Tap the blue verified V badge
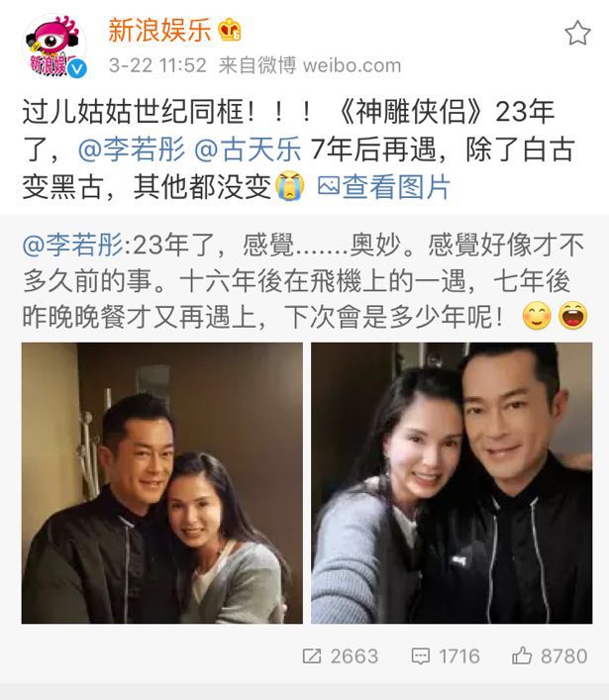Screen dimensions: 609x700 tap(77, 68)
